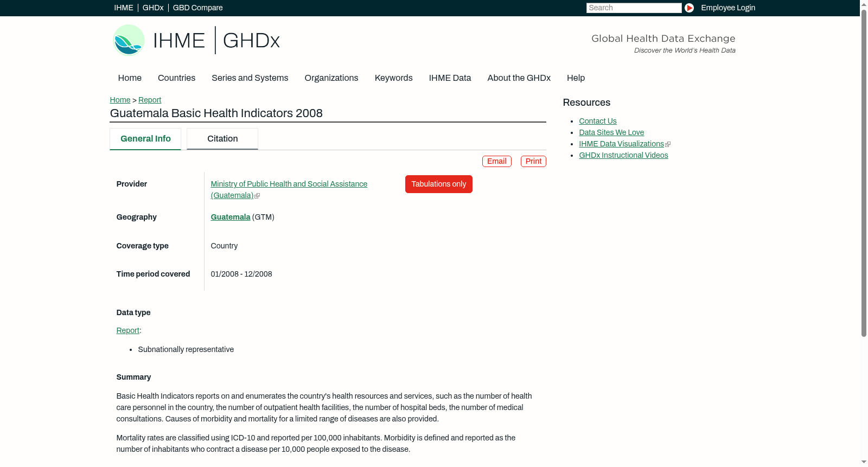Click the 'Global Health Data Exchange' header text
Viewport: 868px width, 467px height.
(663, 39)
